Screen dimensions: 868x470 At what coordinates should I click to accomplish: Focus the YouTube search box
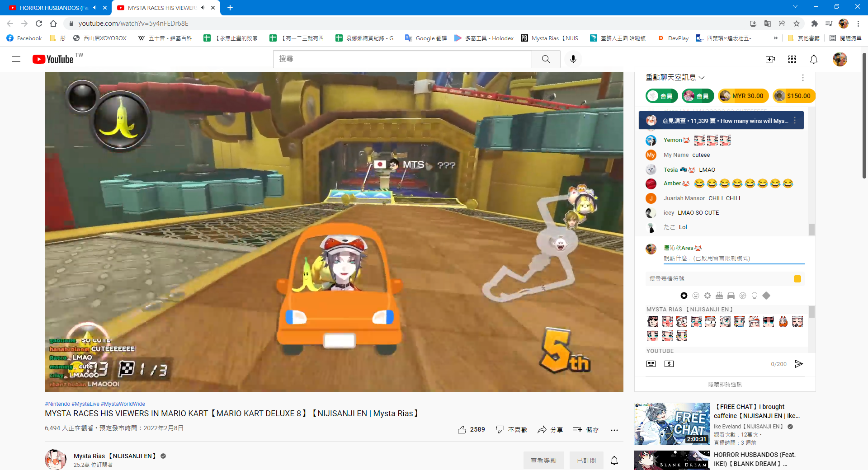(402, 59)
